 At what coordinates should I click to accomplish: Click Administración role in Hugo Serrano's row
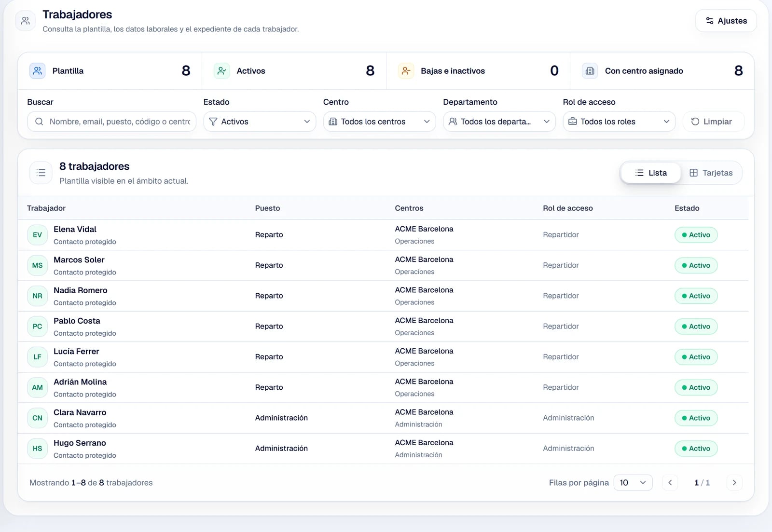coord(568,448)
